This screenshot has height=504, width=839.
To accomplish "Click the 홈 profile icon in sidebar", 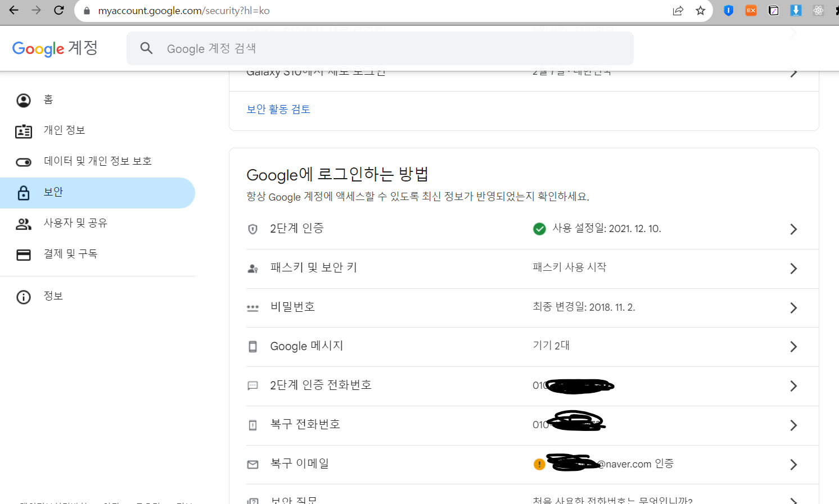I will coord(24,100).
